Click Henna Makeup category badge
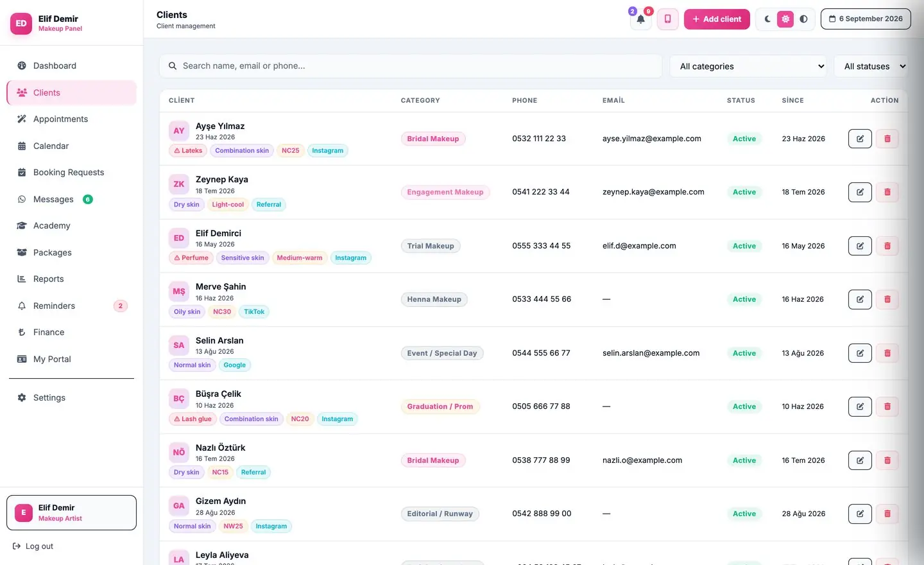Image resolution: width=924 pixels, height=565 pixels. tap(434, 299)
